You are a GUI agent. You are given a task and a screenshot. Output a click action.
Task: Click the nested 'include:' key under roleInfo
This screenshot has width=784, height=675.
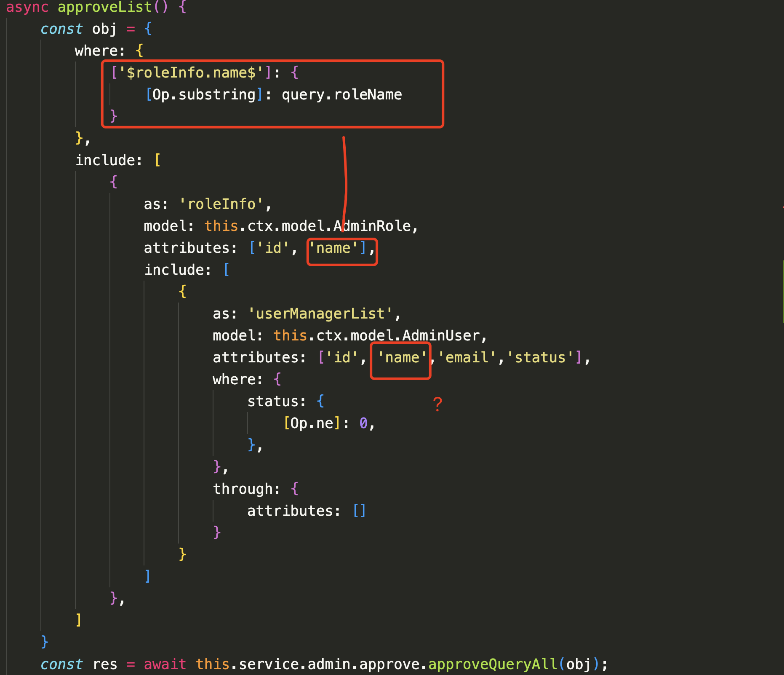[x=178, y=270]
